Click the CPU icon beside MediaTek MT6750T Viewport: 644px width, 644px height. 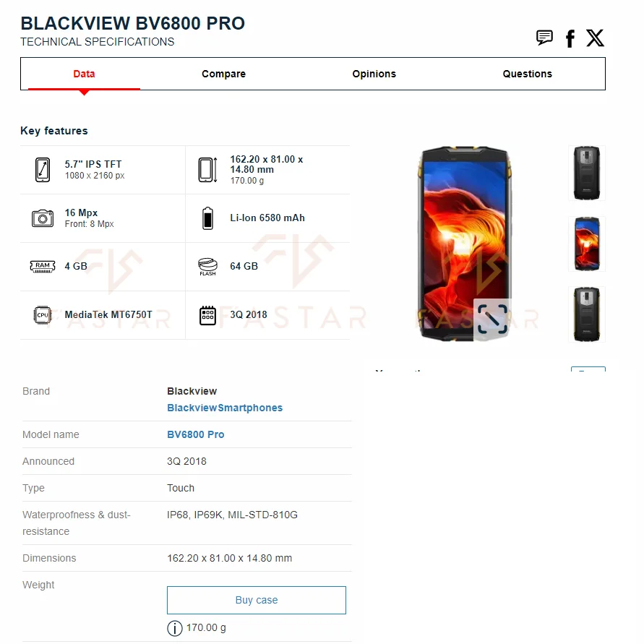coord(43,315)
